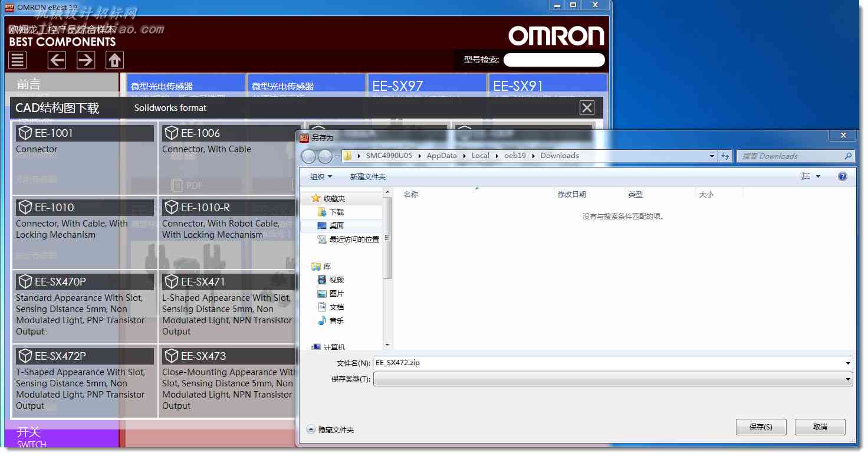The height and width of the screenshot is (456, 868).
Task: Select 图片 library in navigation pane
Action: click(x=337, y=293)
